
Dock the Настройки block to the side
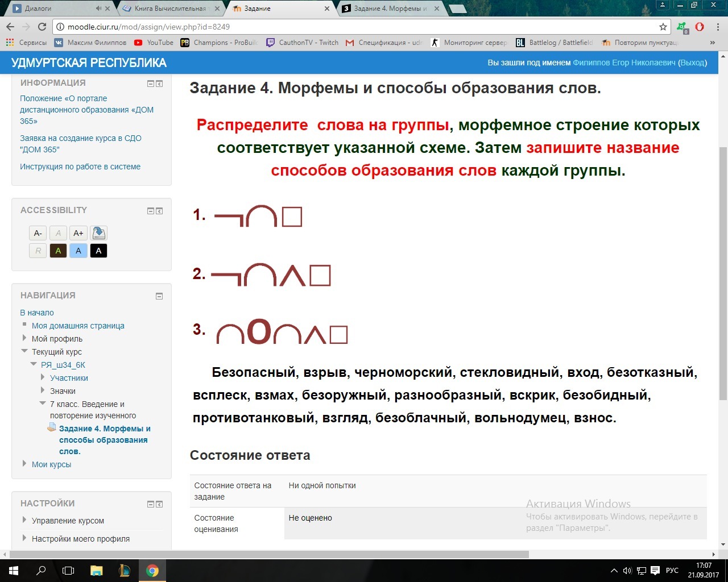coord(159,504)
